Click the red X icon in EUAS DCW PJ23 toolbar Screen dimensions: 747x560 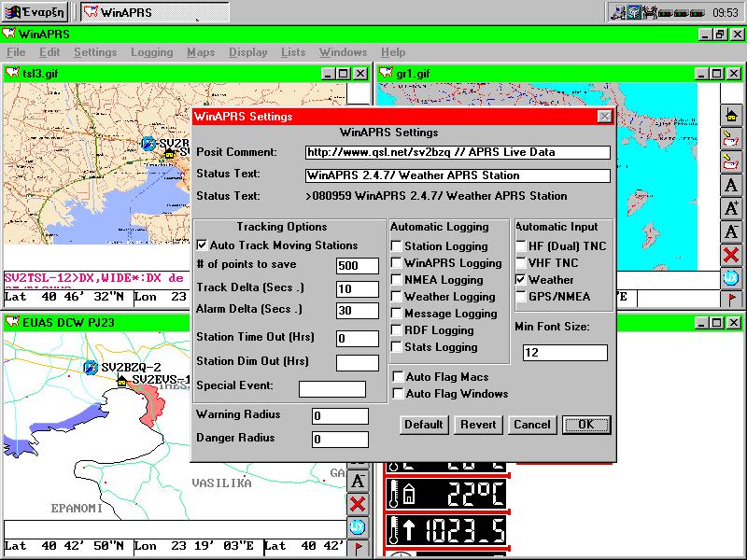[358, 504]
